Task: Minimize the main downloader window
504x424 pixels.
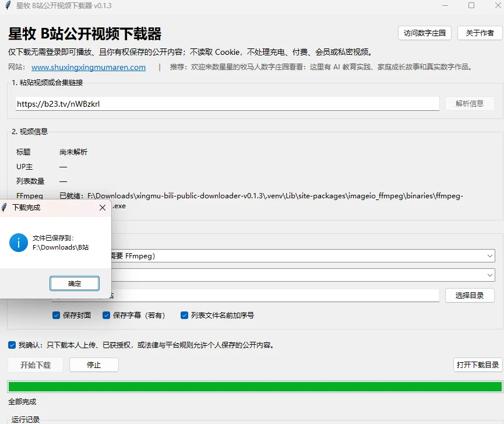Action: pyautogui.click(x=445, y=5)
